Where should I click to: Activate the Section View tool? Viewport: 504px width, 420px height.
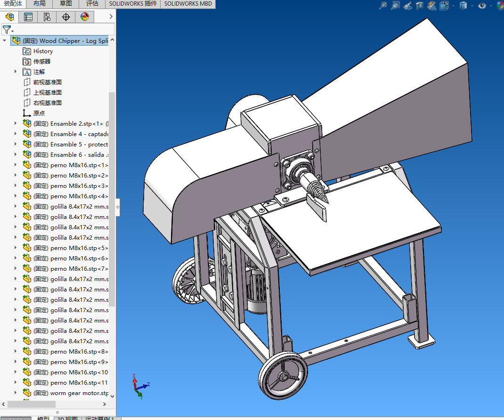click(x=420, y=6)
